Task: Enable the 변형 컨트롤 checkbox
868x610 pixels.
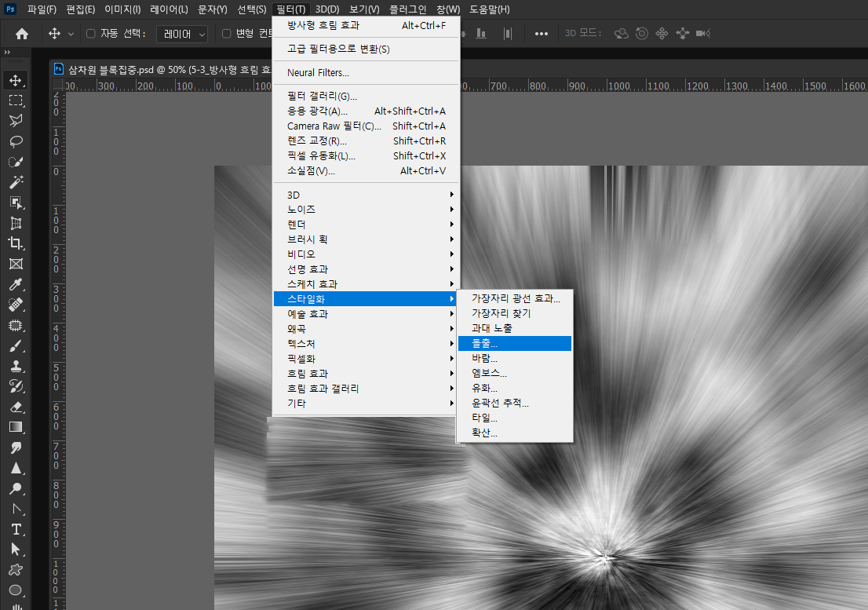Action: [226, 34]
